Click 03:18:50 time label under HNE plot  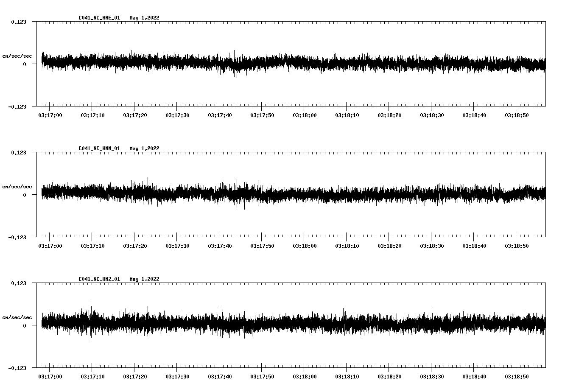tap(517, 115)
